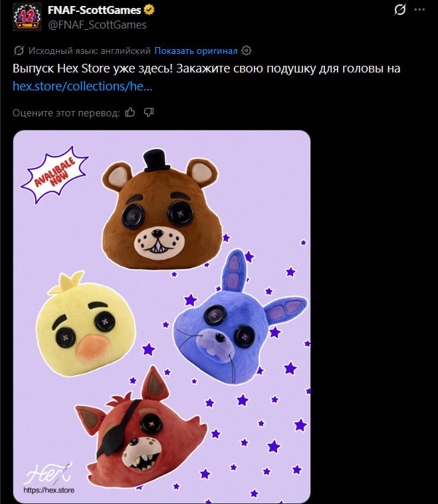Click the Grok icon at top right
The image size is (438, 504).
point(399,10)
